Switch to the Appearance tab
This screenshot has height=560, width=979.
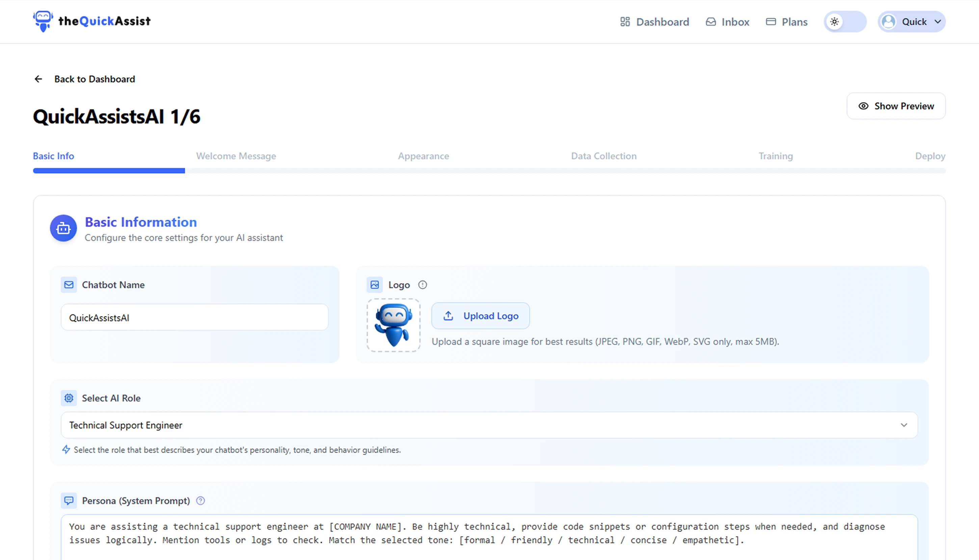tap(423, 156)
